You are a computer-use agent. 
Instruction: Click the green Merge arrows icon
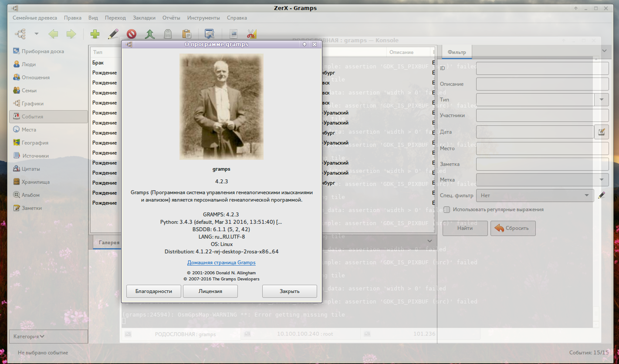(x=150, y=34)
